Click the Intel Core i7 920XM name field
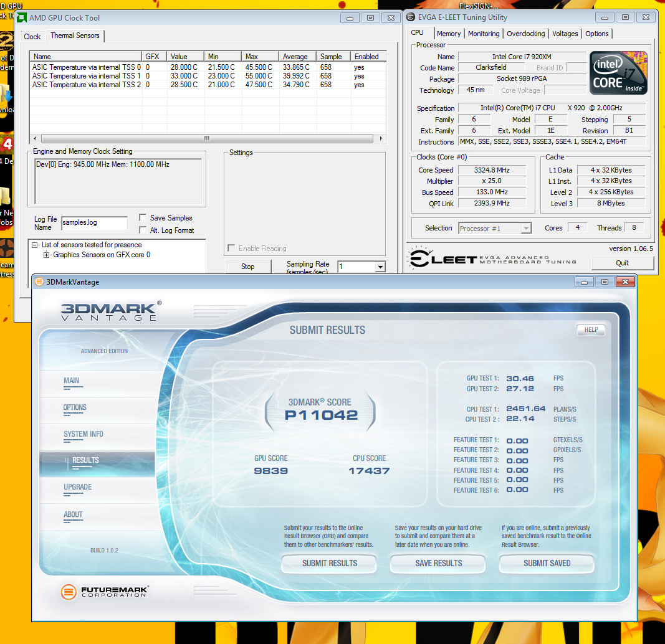Screen dimensions: 665x644 click(522, 57)
